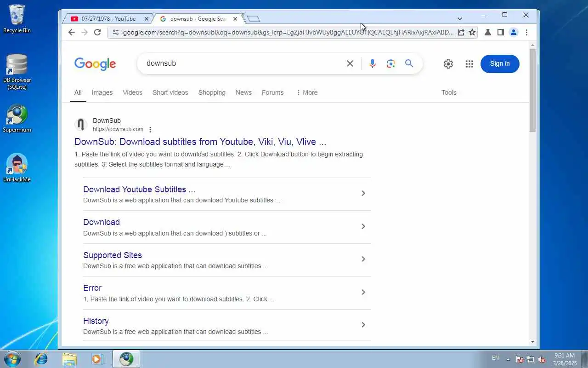Image resolution: width=588 pixels, height=368 pixels.
Task: Click the EN language indicator in taskbar
Action: [x=495, y=358]
